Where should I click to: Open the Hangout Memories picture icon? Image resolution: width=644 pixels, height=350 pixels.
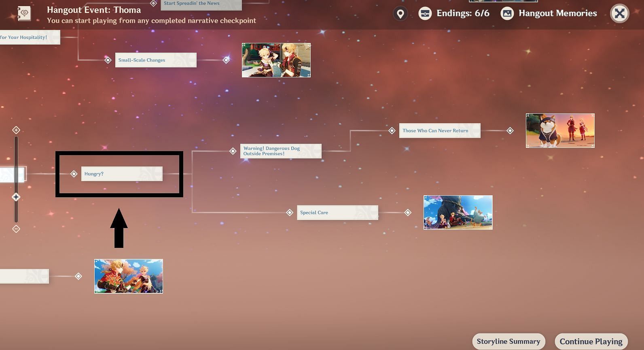tap(507, 13)
